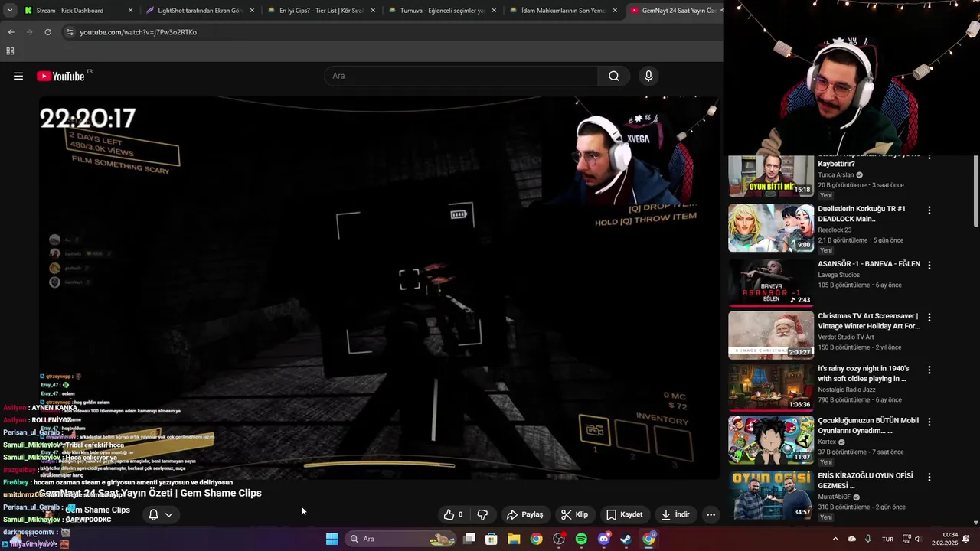Switch to the LightShot tab
This screenshot has height=551, width=980.
[x=199, y=11]
